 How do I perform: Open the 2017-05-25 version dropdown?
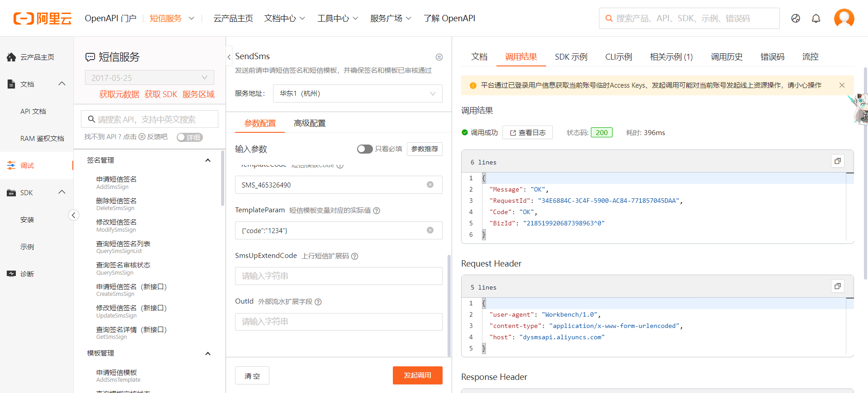pos(150,78)
